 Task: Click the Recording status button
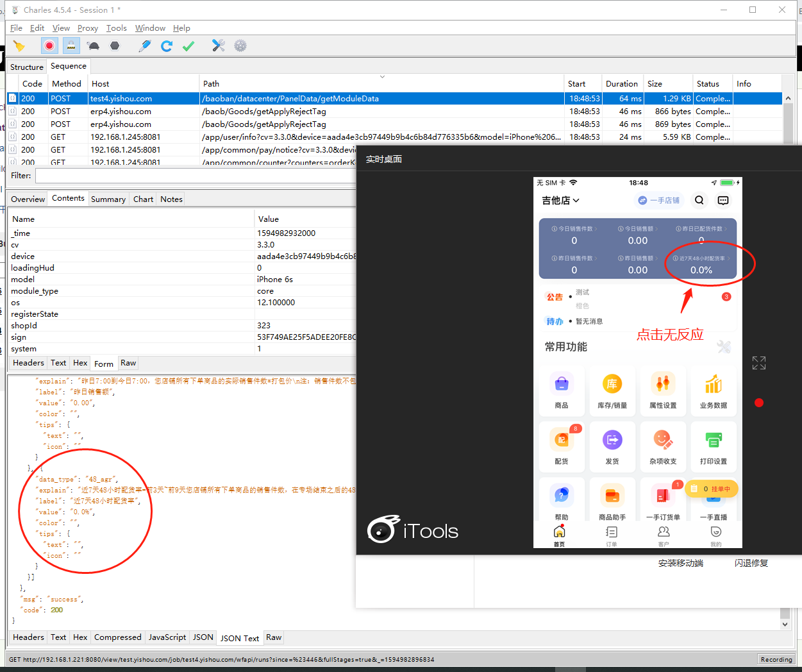(776, 659)
